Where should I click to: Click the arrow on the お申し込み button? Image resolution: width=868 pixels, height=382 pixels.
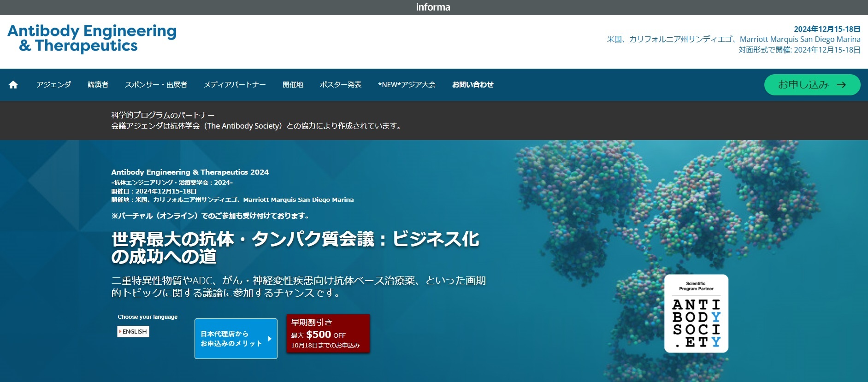[841, 85]
